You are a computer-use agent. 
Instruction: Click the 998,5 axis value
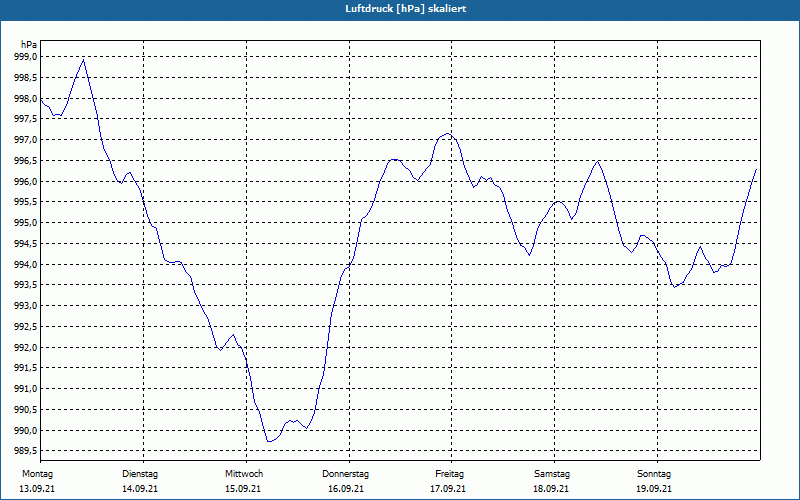26,78
